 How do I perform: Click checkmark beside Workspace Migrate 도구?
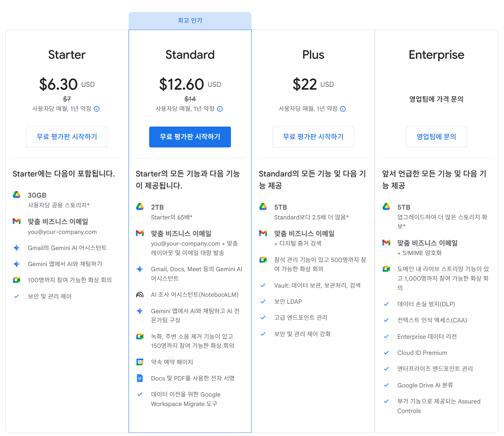click(140, 394)
